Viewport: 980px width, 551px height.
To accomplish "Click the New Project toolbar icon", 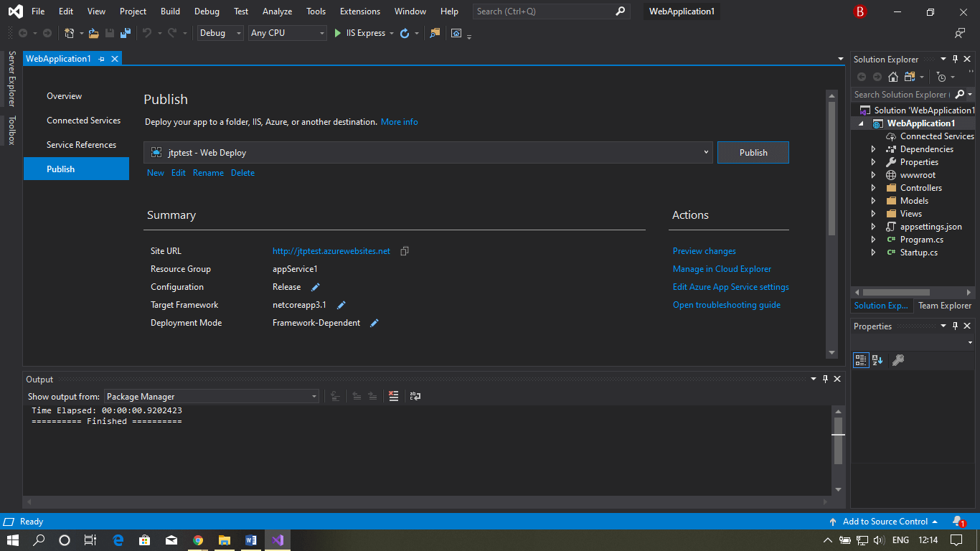I will coord(70,33).
